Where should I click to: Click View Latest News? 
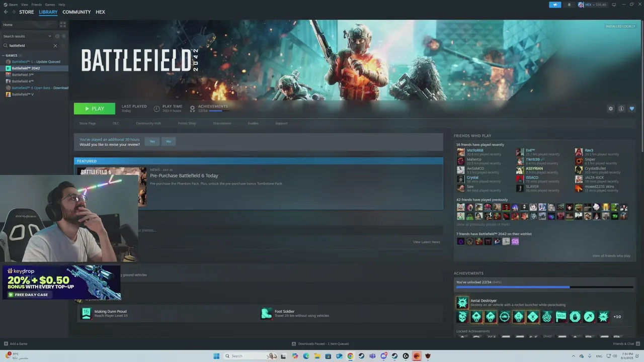coord(427,242)
